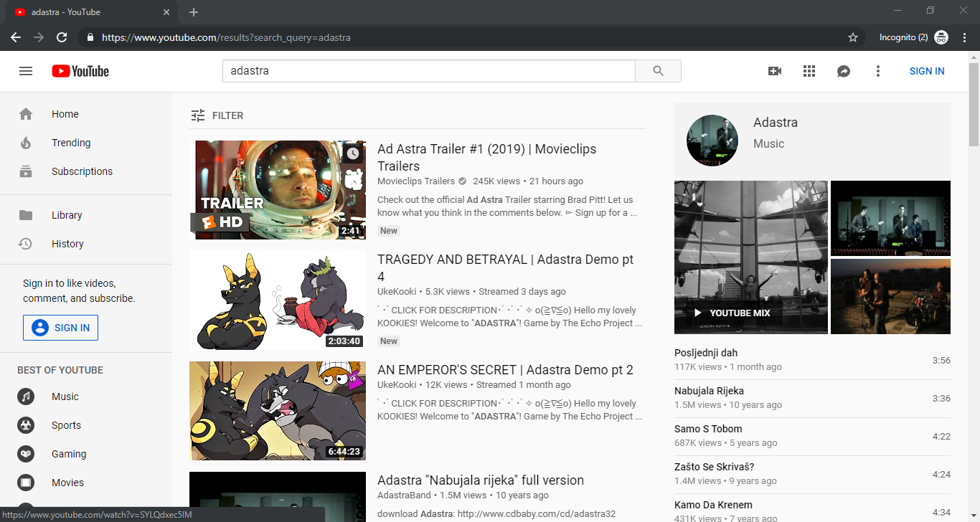Open the YouTube hamburger guide menu
Image resolution: width=980 pixels, height=522 pixels.
pos(26,71)
